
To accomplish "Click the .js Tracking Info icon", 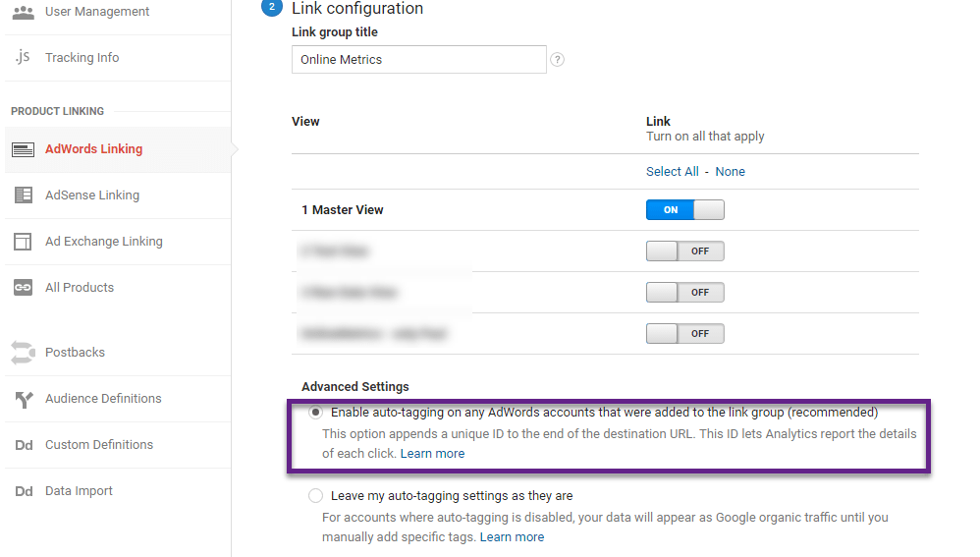I will 23,57.
